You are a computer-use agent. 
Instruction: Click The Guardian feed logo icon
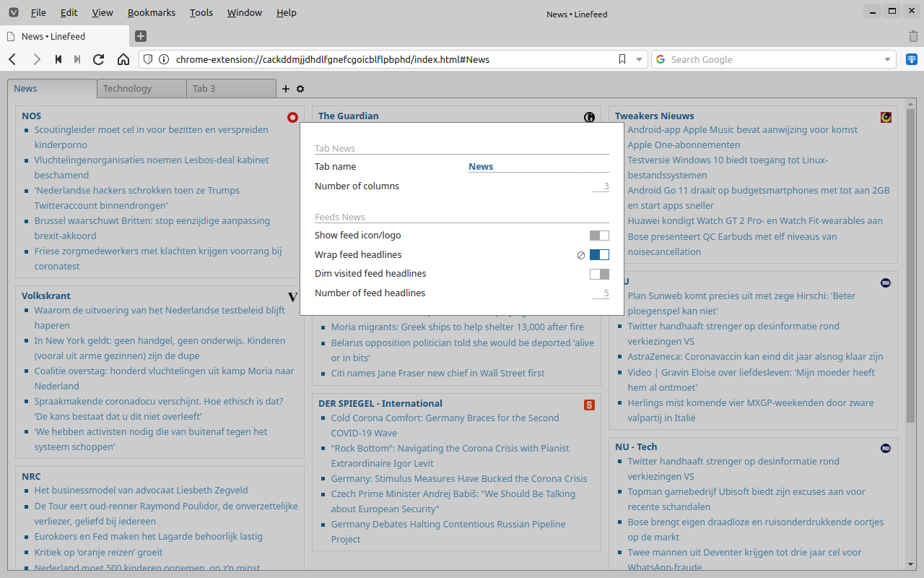[x=589, y=117]
